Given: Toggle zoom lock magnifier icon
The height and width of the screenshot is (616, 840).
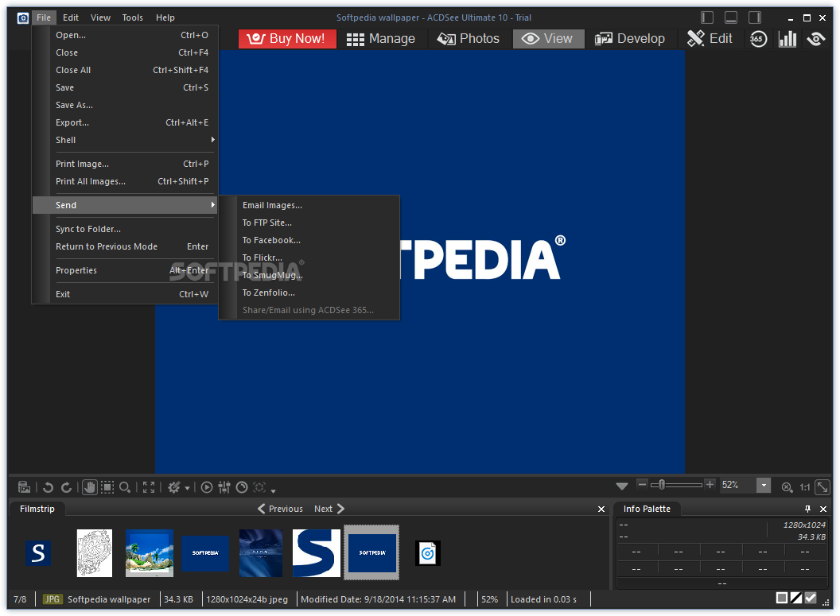Looking at the screenshot, I should pyautogui.click(x=787, y=487).
